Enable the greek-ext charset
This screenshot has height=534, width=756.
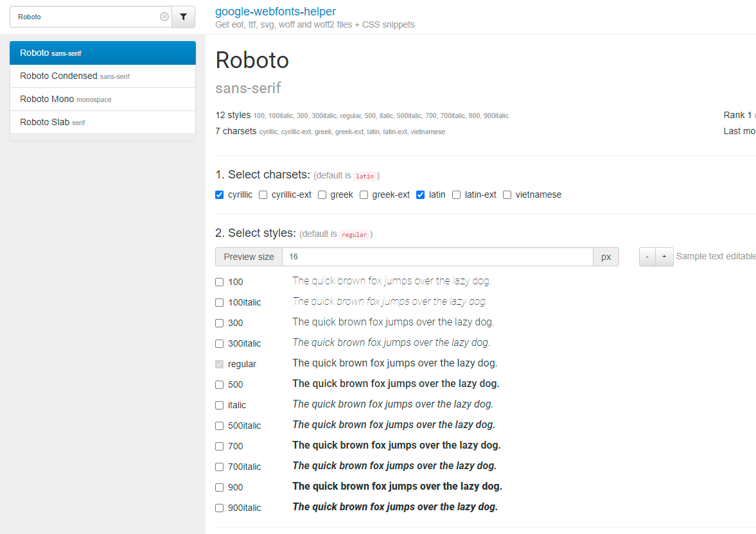(364, 194)
